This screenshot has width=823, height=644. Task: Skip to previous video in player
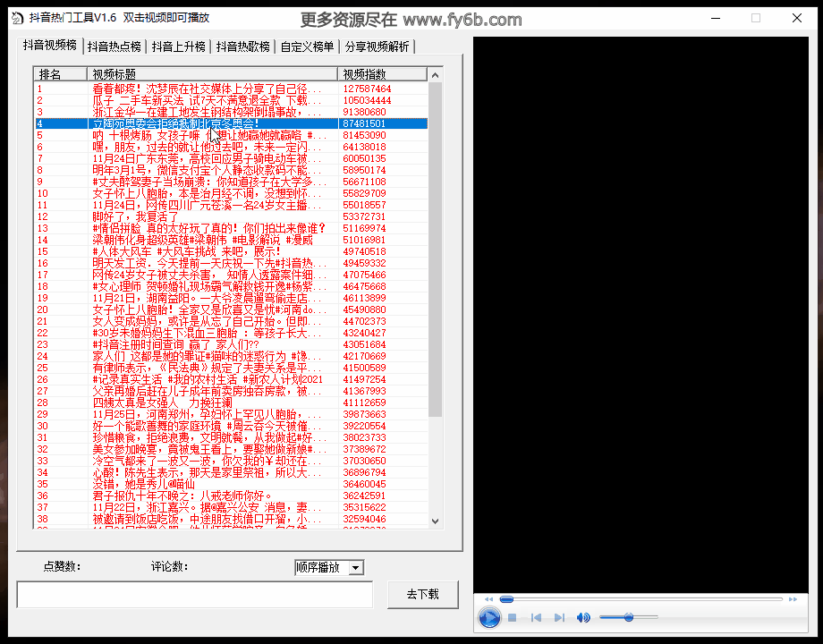[536, 618]
